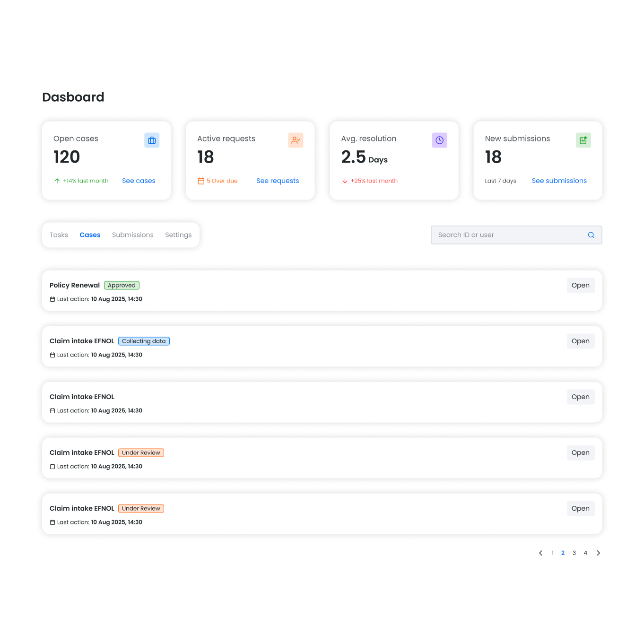Click the Approved status badge
Viewport: 644px width, 644px height.
click(122, 286)
